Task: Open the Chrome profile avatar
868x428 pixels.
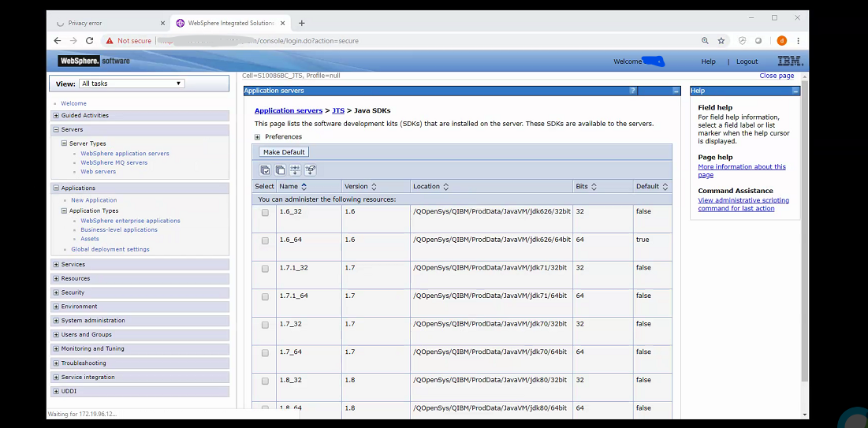Action: click(x=781, y=40)
